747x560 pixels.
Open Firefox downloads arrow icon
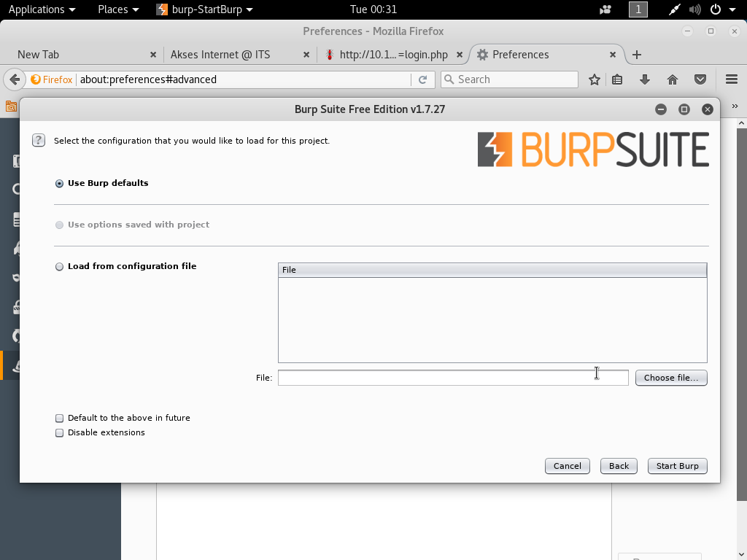(645, 79)
